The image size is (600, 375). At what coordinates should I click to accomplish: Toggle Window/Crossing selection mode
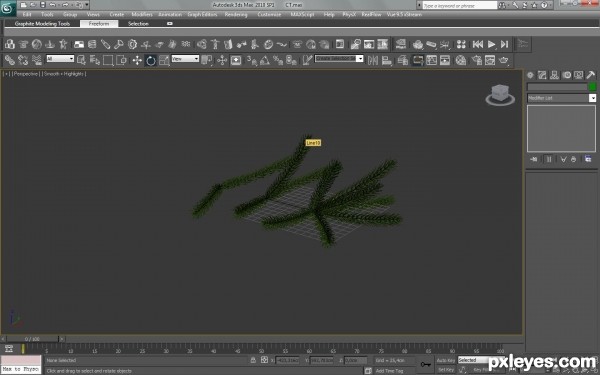click(x=122, y=60)
